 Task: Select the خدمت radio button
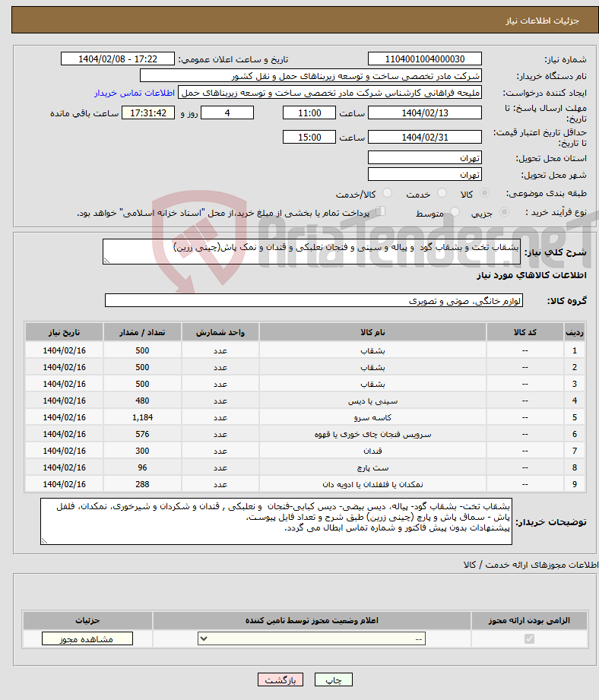[x=442, y=193]
